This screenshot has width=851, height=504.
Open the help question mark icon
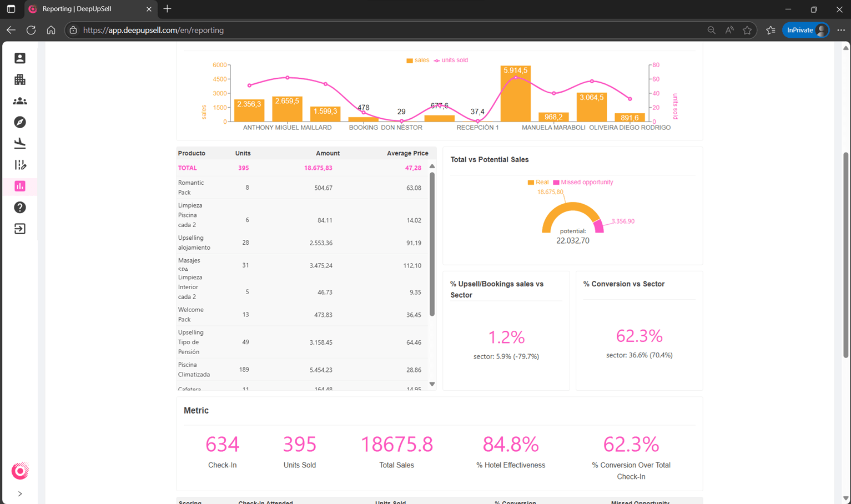point(20,208)
